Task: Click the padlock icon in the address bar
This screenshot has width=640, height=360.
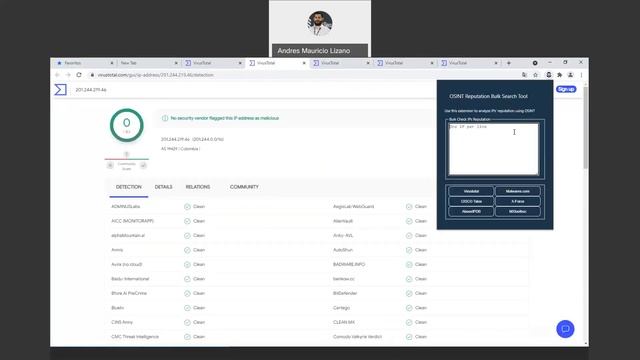Action: tap(92, 75)
